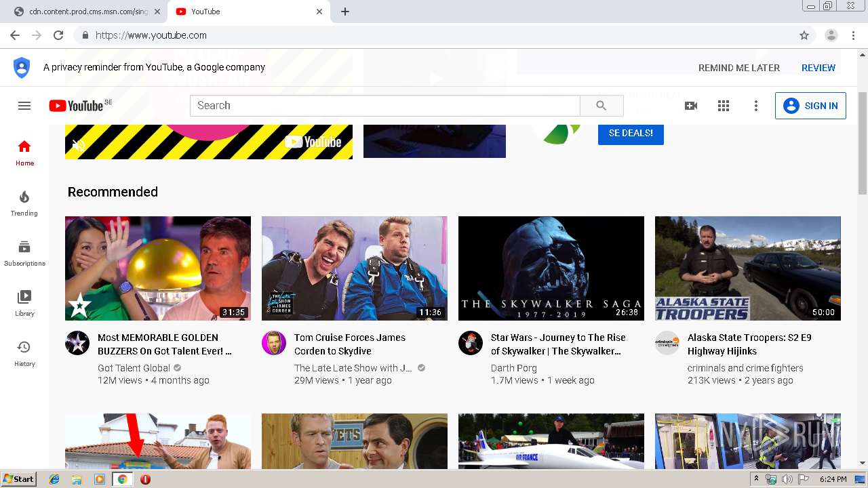Open the YouTube hamburger guide menu
This screenshot has height=488, width=868.
pyautogui.click(x=24, y=106)
